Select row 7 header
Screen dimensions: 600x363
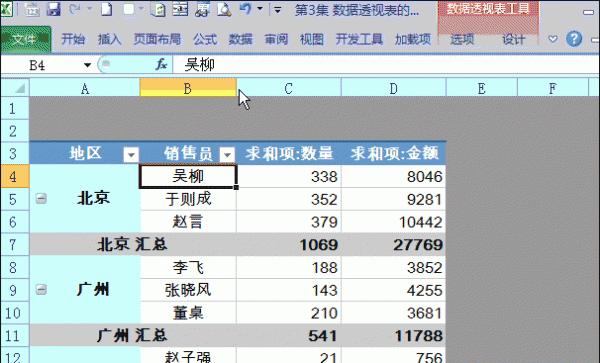point(15,244)
